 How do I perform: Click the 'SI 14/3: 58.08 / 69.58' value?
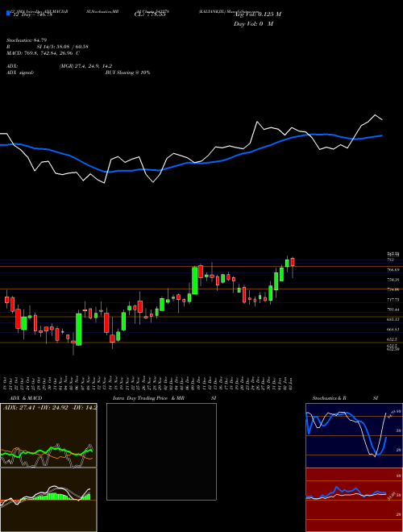(x=63, y=47)
